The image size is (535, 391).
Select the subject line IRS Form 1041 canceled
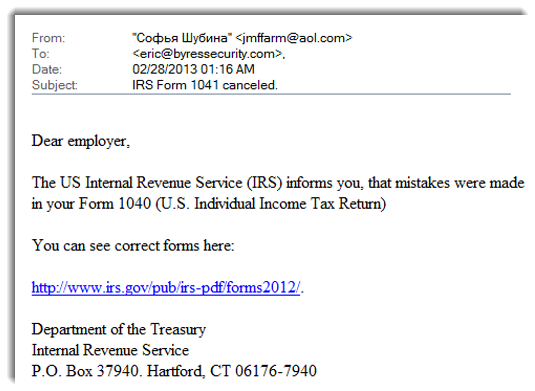pos(205,85)
